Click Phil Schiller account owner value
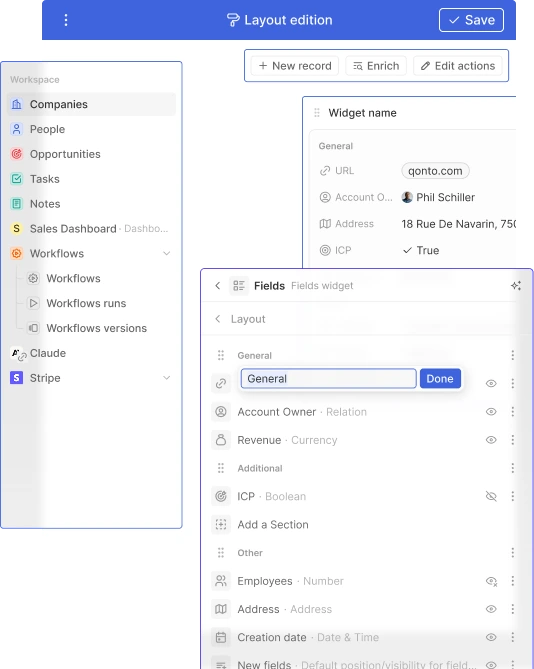534x669 pixels. click(x=438, y=197)
